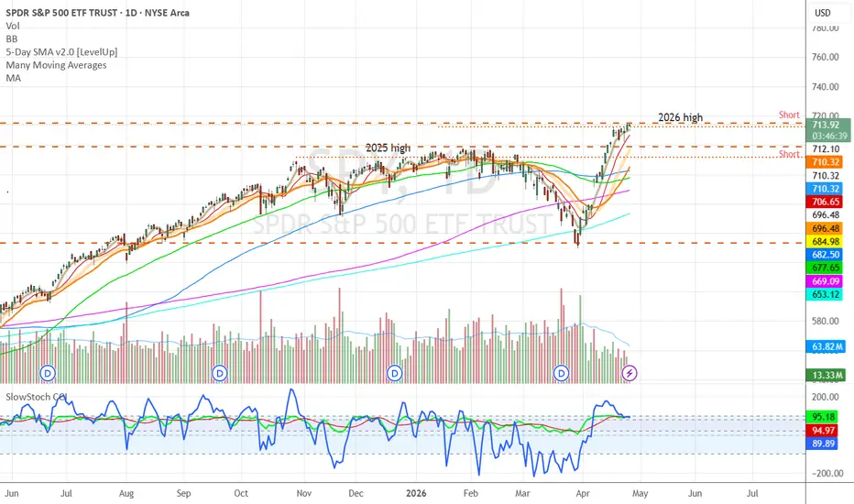Click the red 706.65 price tag
The width and height of the screenshot is (854, 504).
click(x=825, y=202)
